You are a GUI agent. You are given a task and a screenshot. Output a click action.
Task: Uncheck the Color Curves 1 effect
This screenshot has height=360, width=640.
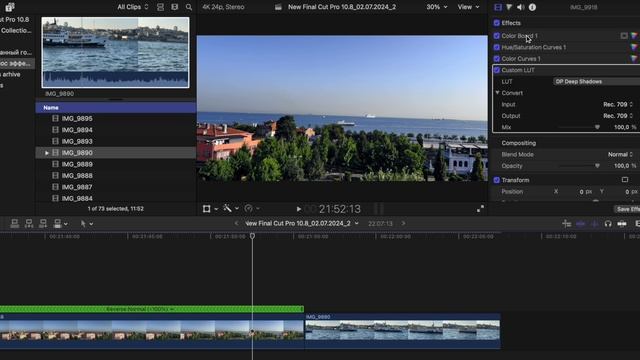(x=497, y=59)
